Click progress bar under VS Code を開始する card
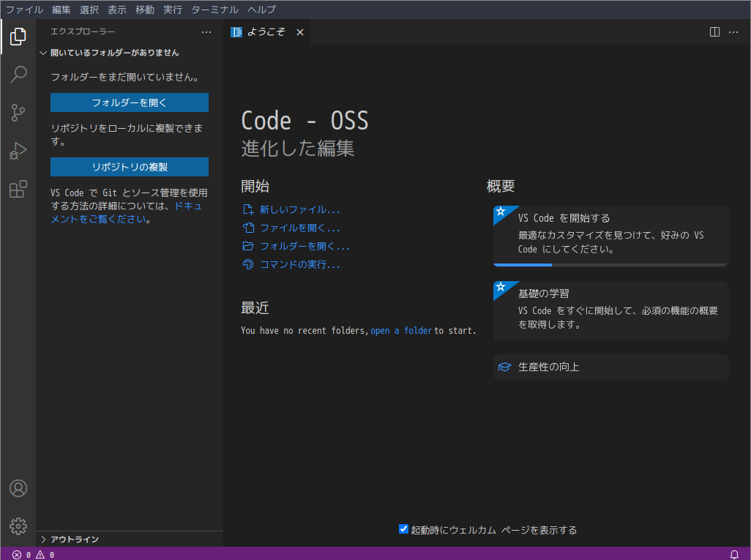The image size is (751, 560). tap(610, 264)
